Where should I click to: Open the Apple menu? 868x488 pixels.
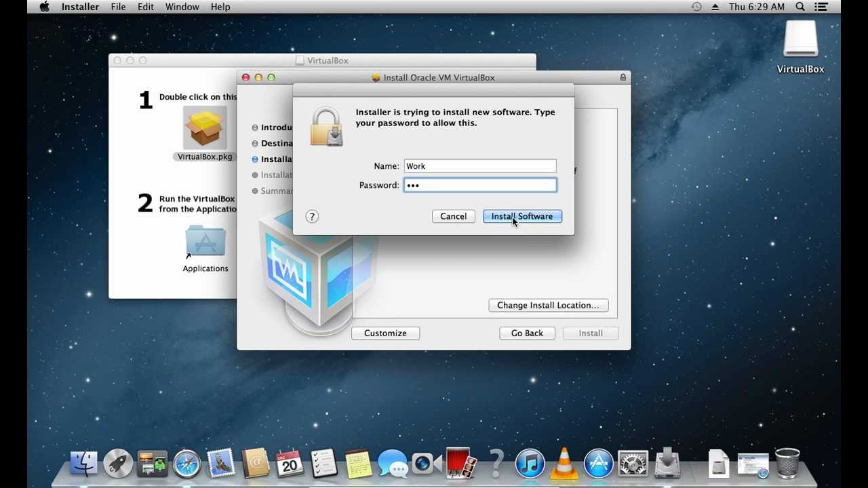(45, 7)
